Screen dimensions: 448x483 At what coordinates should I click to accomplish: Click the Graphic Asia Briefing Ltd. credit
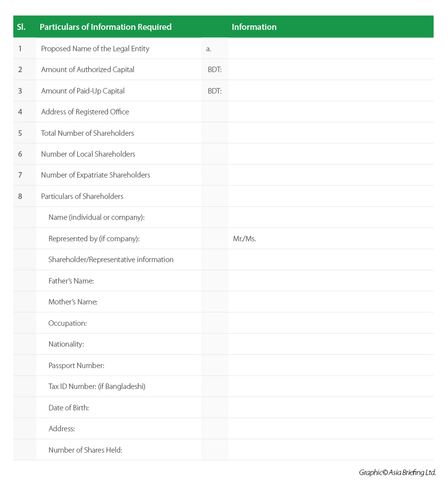click(397, 472)
